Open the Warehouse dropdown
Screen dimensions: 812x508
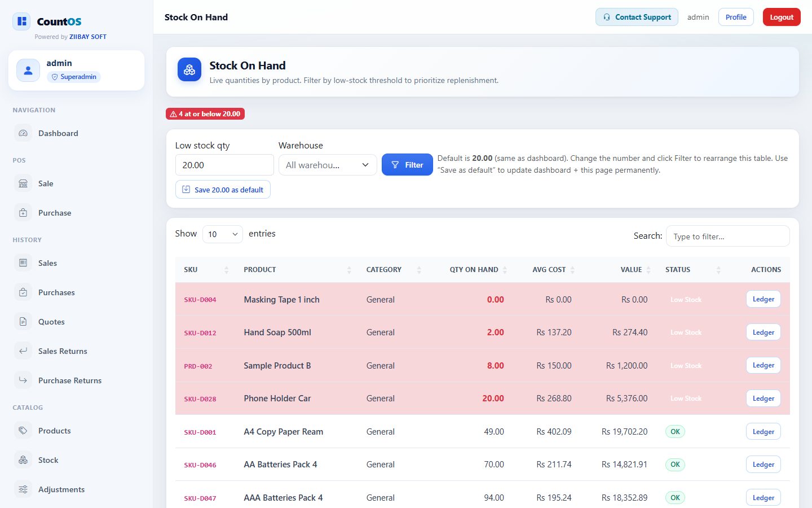(x=328, y=165)
